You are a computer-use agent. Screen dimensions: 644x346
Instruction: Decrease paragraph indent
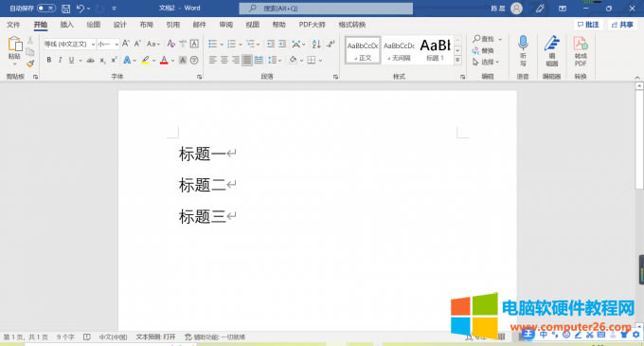click(271, 44)
